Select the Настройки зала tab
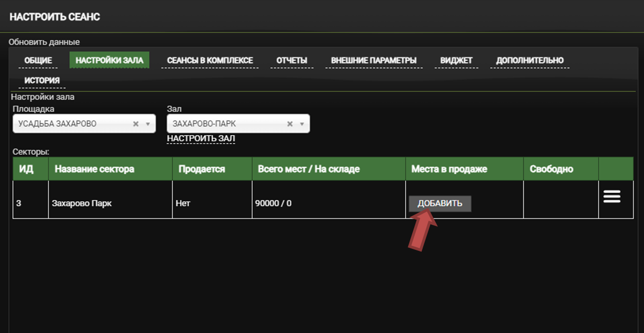 pos(109,61)
